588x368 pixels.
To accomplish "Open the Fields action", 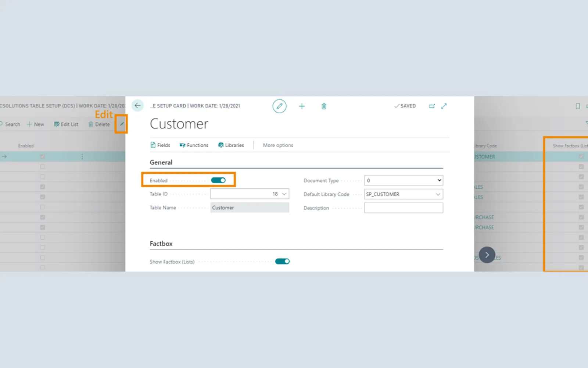I will (x=160, y=145).
